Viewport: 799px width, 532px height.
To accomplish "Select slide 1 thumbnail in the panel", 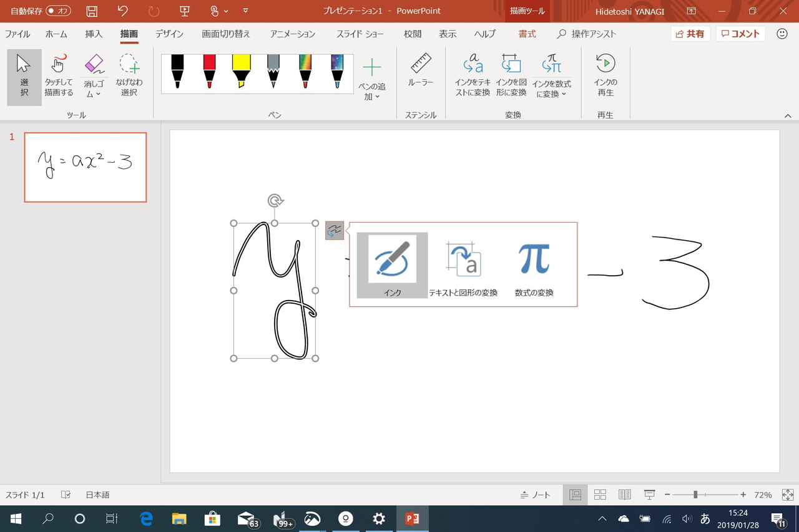I will [x=85, y=167].
